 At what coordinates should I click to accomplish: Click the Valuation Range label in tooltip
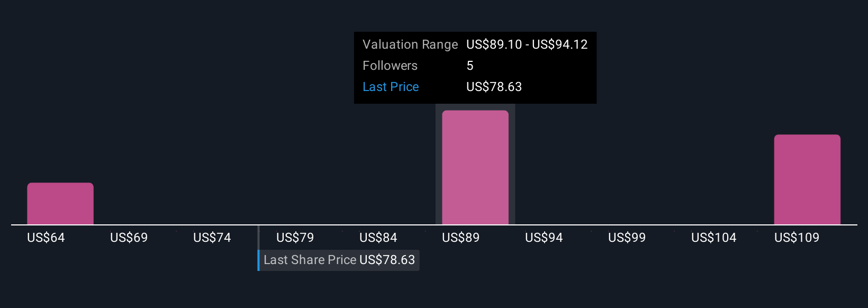410,44
